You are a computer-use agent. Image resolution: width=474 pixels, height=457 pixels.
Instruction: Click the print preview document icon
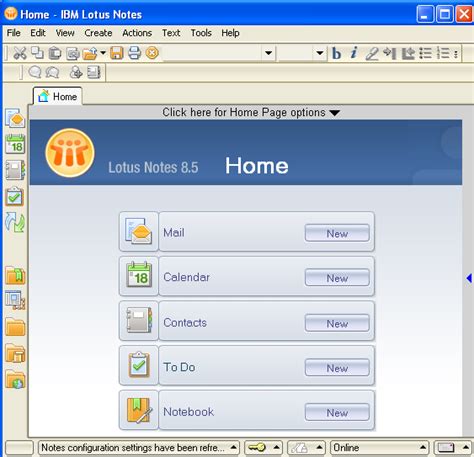pyautogui.click(x=73, y=53)
